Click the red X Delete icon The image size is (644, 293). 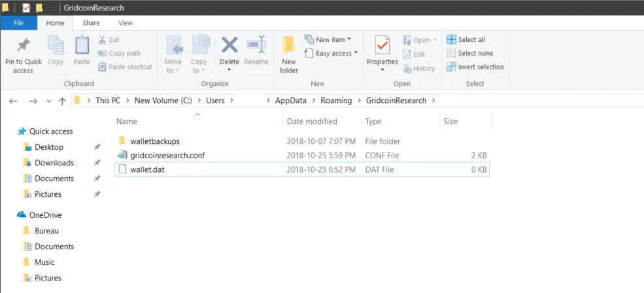tap(229, 44)
